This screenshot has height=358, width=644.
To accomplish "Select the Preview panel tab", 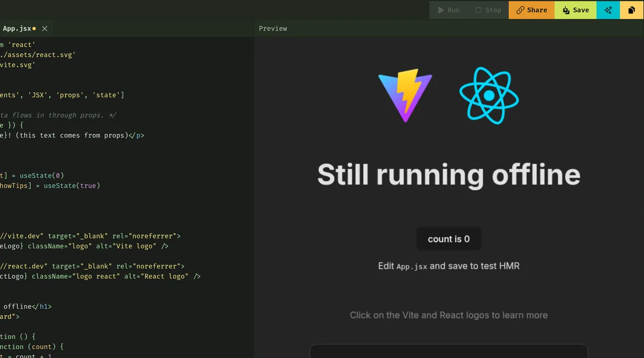I will [x=273, y=29].
